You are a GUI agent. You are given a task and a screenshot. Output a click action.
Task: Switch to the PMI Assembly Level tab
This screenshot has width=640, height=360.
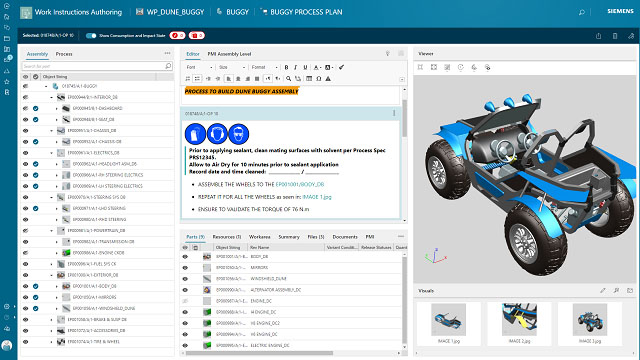point(229,54)
